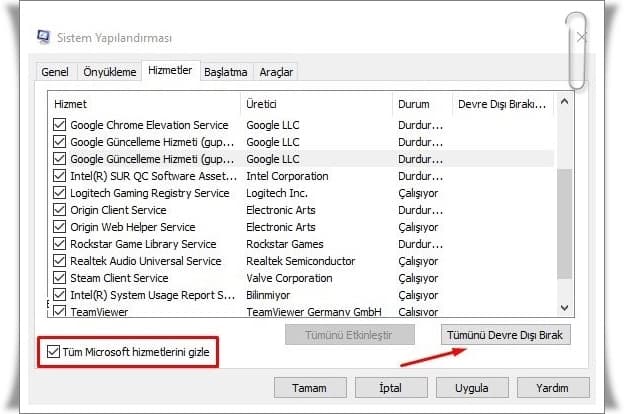Select the Hizmetler tab

tap(170, 70)
